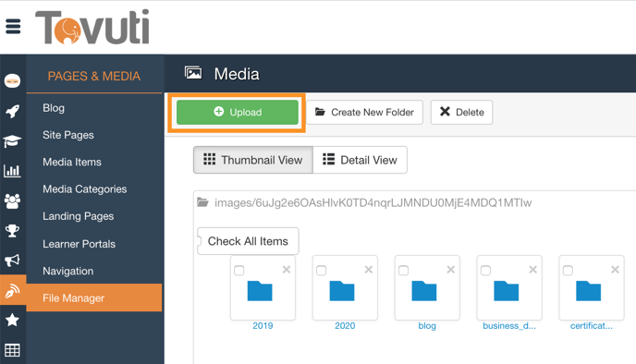The image size is (636, 364).
Task: Open the graduation cap courses icon
Action: [x=12, y=141]
